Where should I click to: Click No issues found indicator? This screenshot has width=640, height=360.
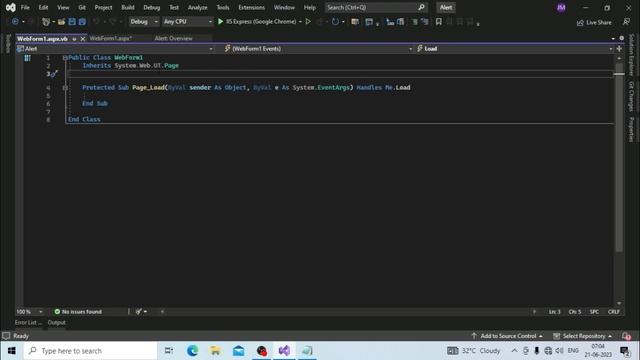pos(78,311)
